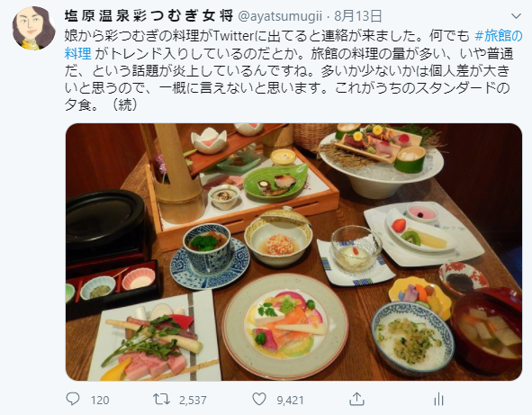The width and height of the screenshot is (532, 415).
Task: Click the retweet count 2,537
Action: coord(193,400)
